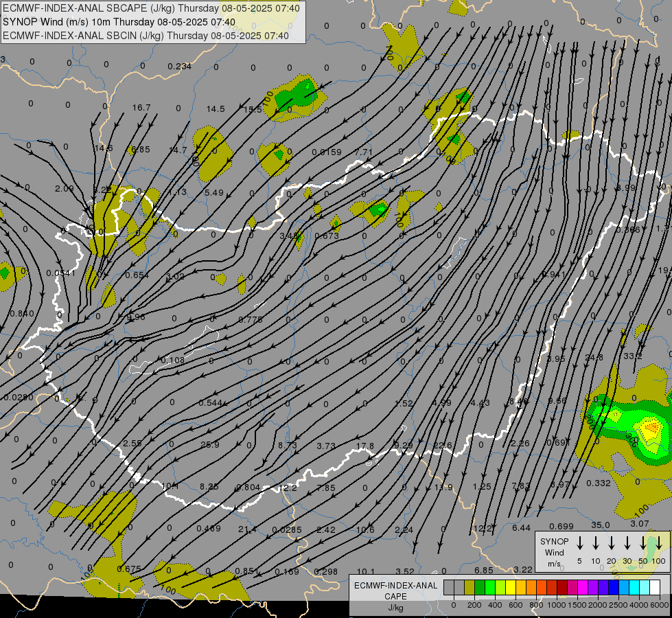Viewport: 672px width, 618px height.
Task: Click the 2.55 value on the map
Action: tap(132, 443)
